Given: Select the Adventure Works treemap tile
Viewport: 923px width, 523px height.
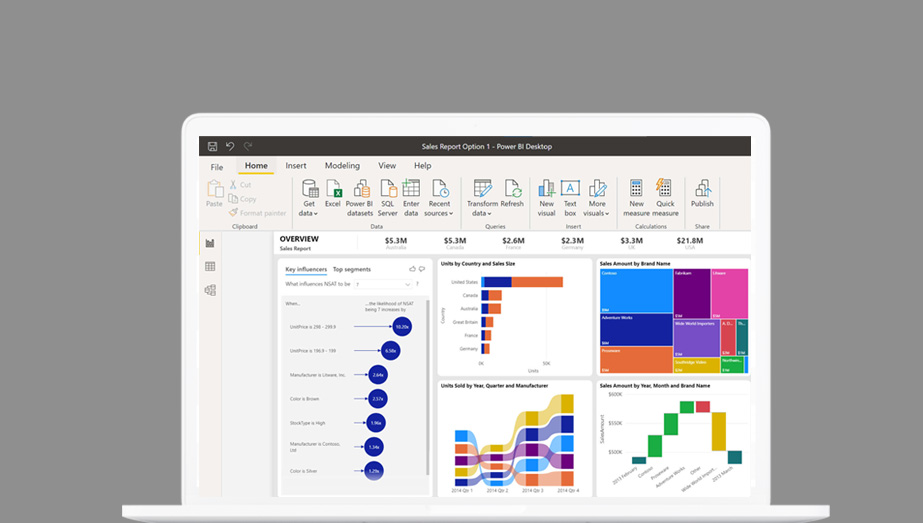Looking at the screenshot, I should point(636,330).
